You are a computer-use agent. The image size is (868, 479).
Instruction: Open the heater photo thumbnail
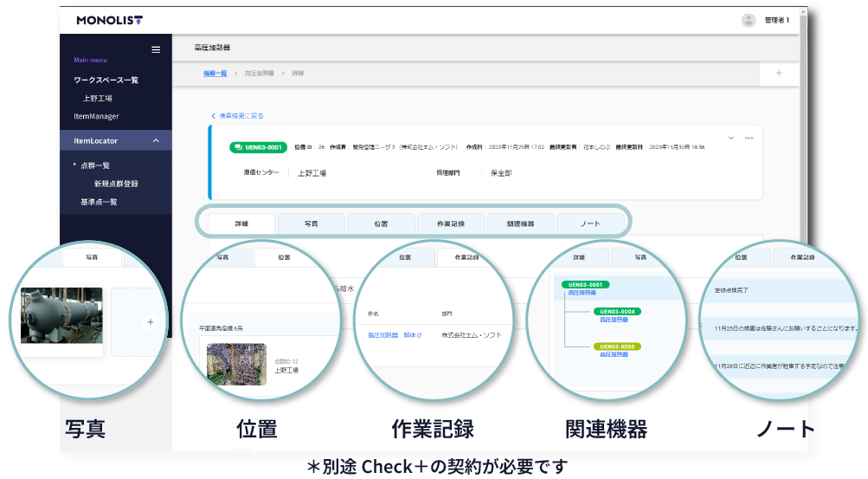(61, 315)
